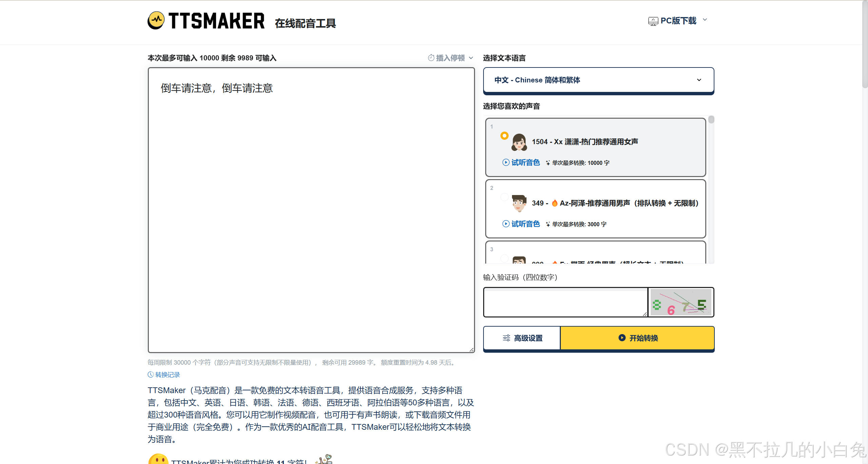Image resolution: width=868 pixels, height=464 pixels.
Task: Expand the 插入停顿 dropdown
Action: pos(471,58)
